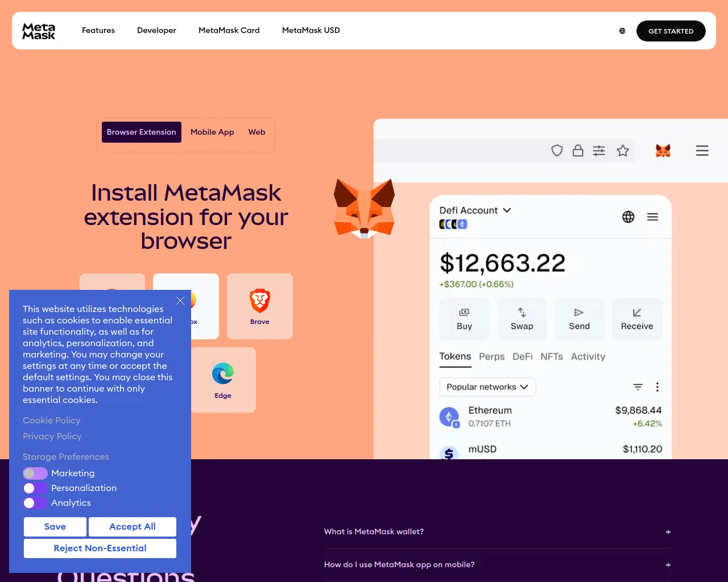Viewport: 728px width, 582px height.
Task: Click the $9,868.44 Ethereum value
Action: click(639, 410)
